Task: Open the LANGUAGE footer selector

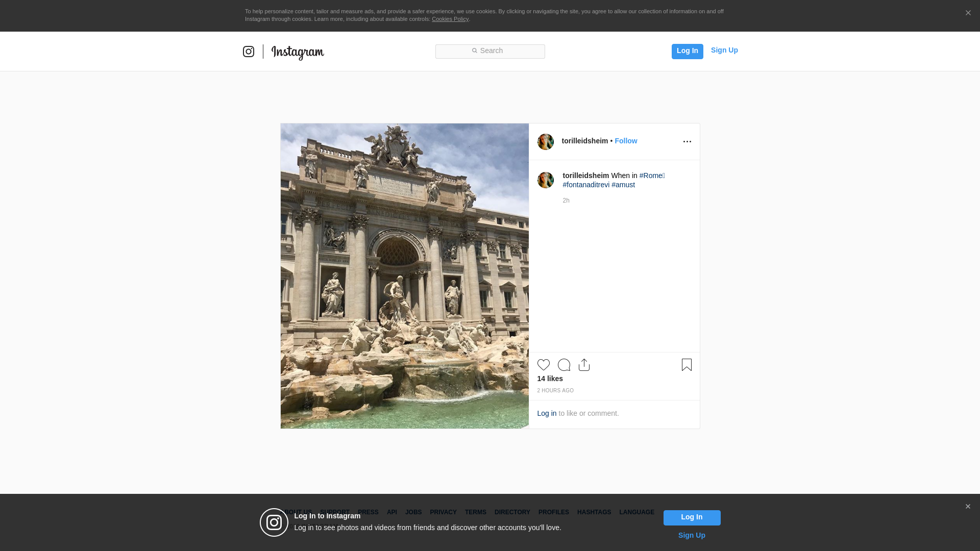Action: tap(636, 512)
